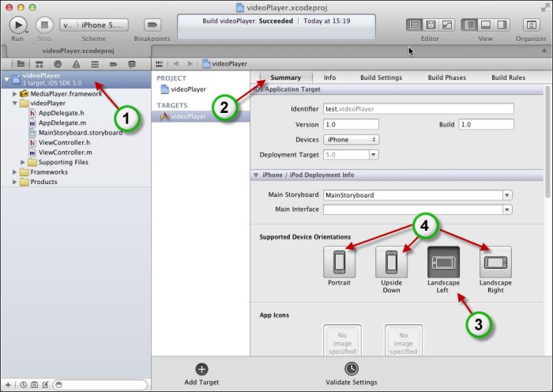The height and width of the screenshot is (392, 553).
Task: Expand the Products group
Action: [x=14, y=182]
